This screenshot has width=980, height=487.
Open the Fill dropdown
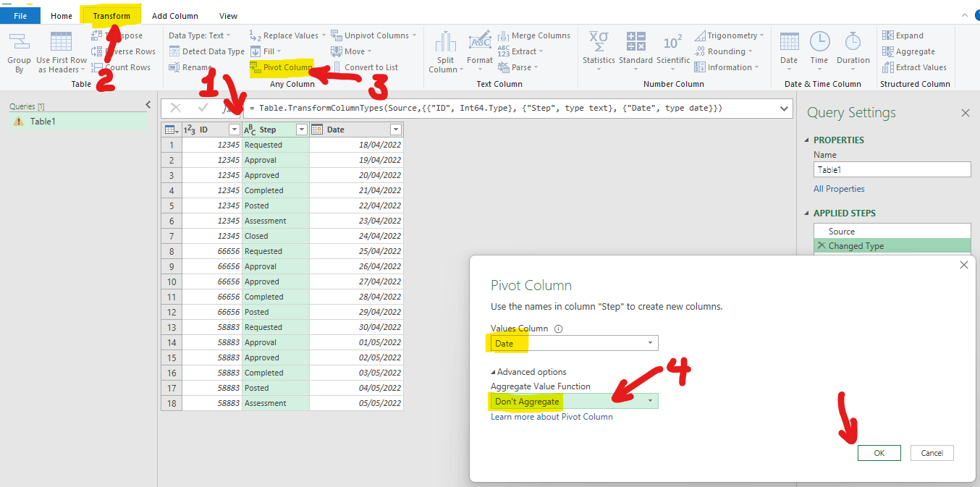(266, 51)
